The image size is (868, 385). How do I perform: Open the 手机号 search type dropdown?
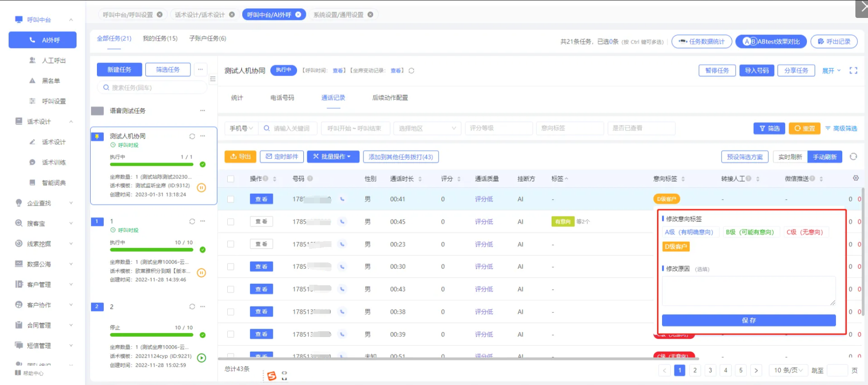241,128
